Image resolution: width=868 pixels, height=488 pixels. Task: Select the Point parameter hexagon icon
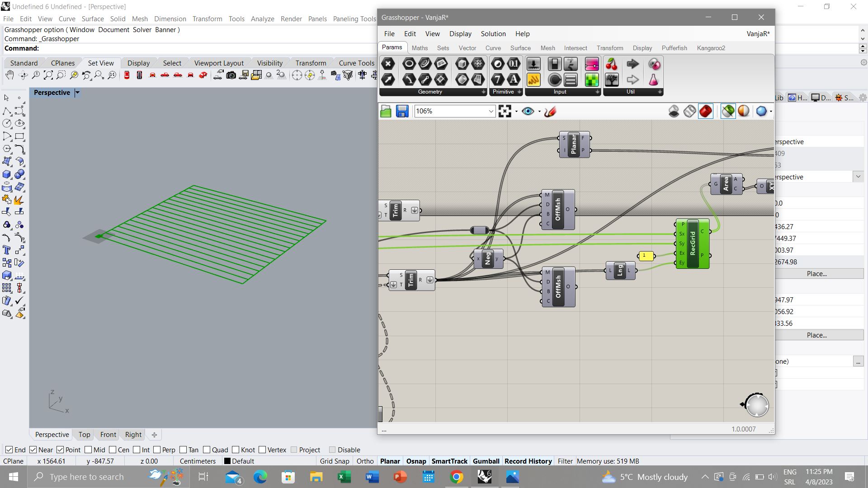click(388, 64)
